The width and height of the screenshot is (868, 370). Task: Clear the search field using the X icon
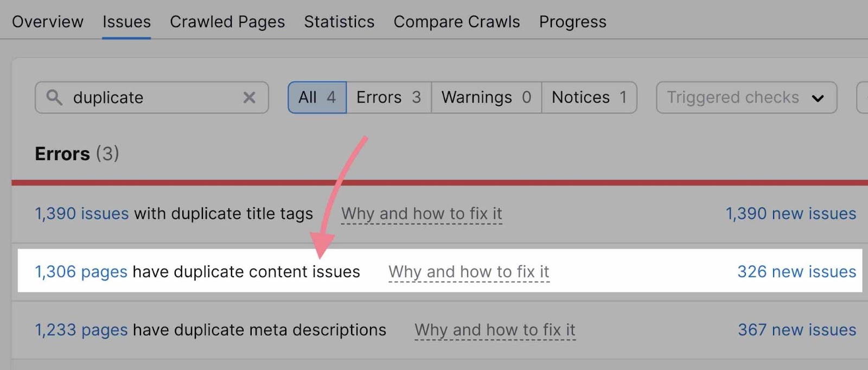coord(249,98)
